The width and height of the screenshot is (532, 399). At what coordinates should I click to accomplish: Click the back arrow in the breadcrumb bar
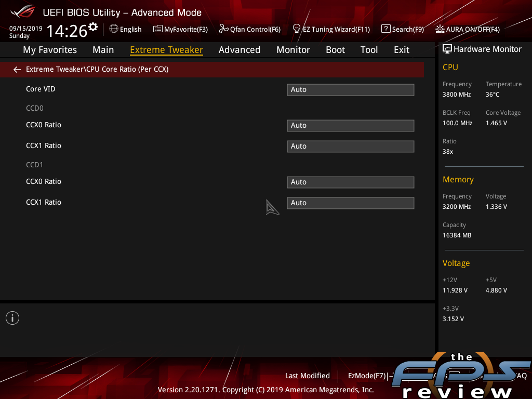tap(17, 70)
